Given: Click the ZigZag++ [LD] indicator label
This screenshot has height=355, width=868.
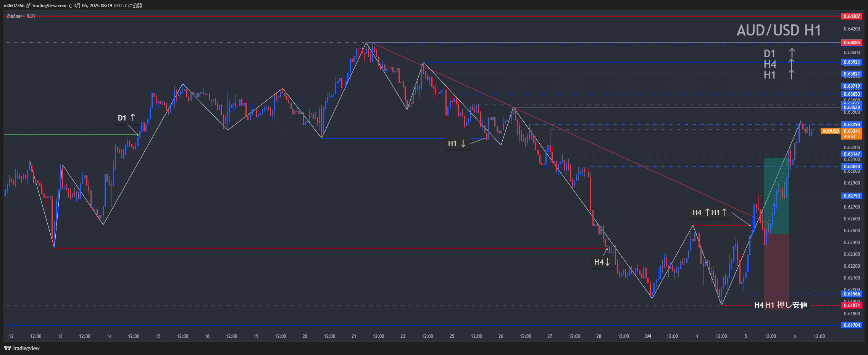Looking at the screenshot, I should pyautogui.click(x=21, y=16).
